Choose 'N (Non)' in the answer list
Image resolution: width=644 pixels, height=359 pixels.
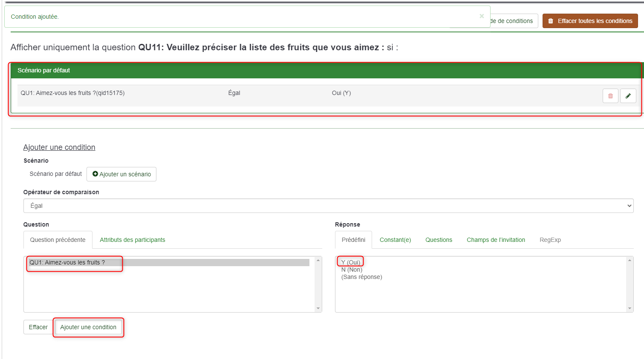pos(352,270)
